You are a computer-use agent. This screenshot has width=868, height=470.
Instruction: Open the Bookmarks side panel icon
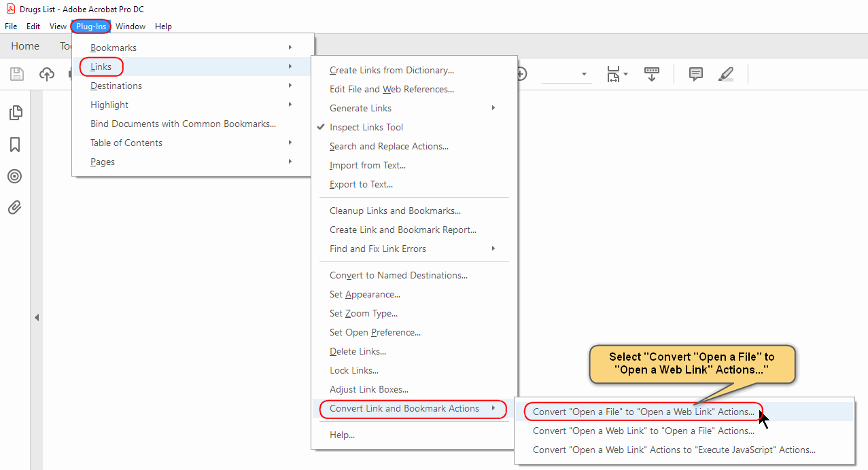15,145
